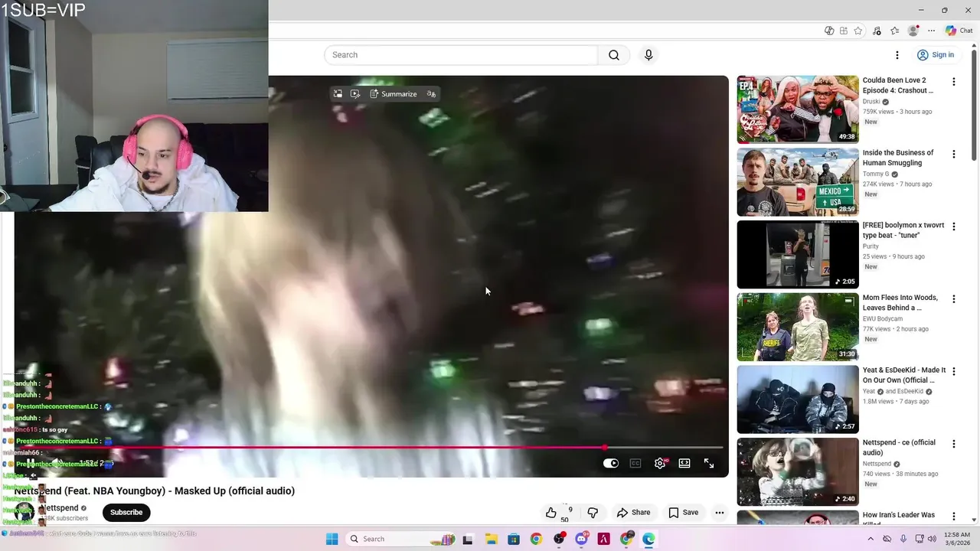Save the video to a playlist
Viewport: 980px width, 551px height.
point(683,513)
